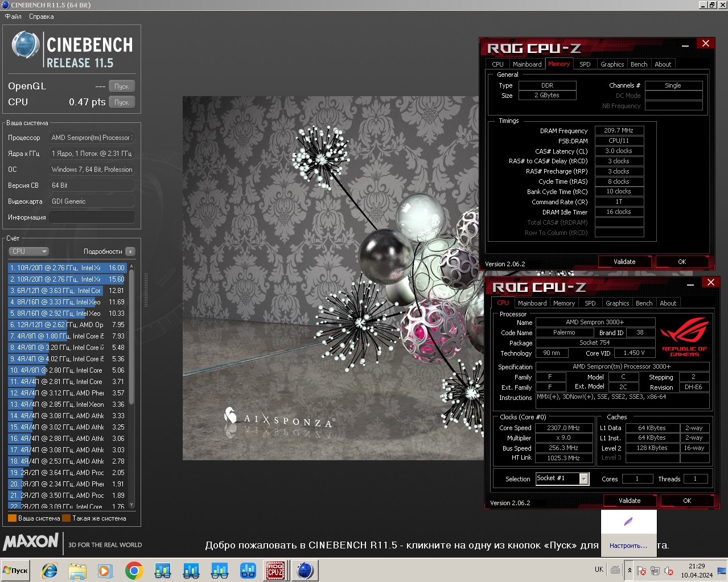
Task: Click the orange Ваша система swatch
Action: 12,518
